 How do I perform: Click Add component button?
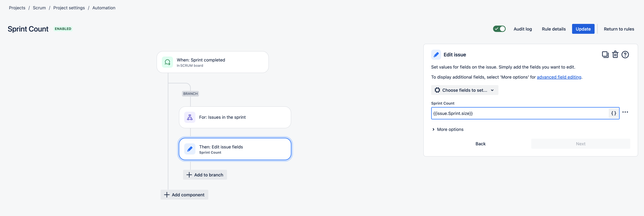(x=184, y=195)
